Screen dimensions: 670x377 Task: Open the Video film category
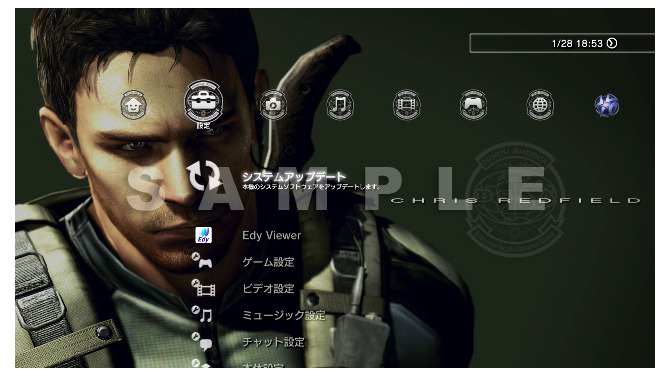pos(406,105)
